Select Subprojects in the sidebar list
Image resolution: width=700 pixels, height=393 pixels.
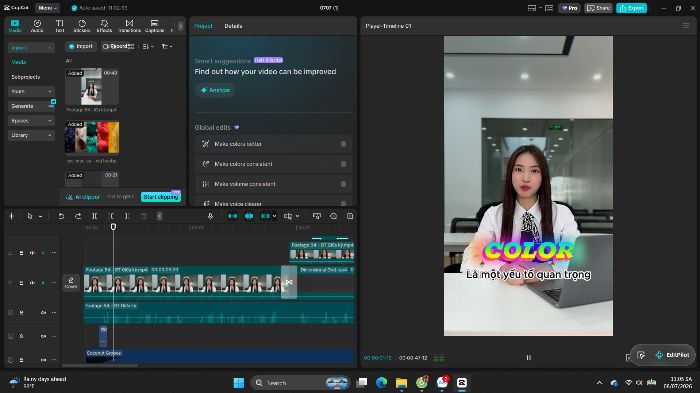(x=25, y=77)
